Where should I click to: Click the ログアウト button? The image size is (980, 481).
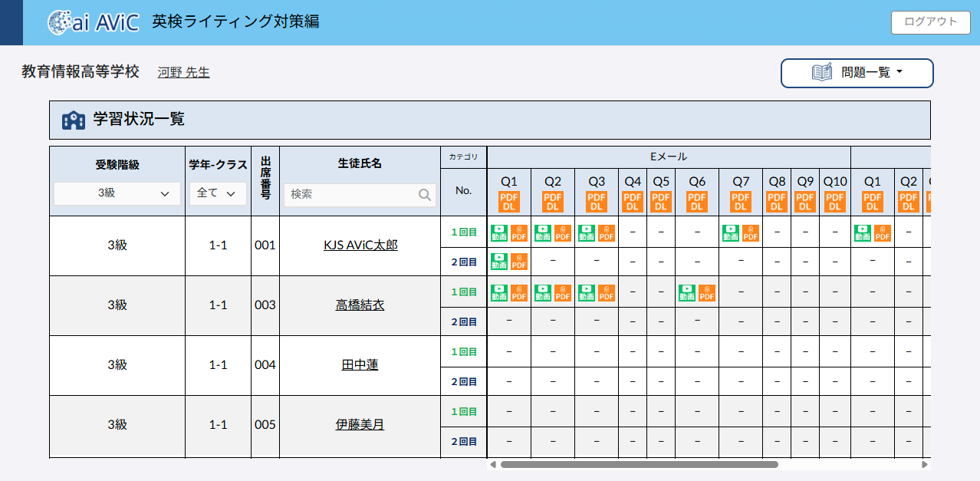click(930, 22)
